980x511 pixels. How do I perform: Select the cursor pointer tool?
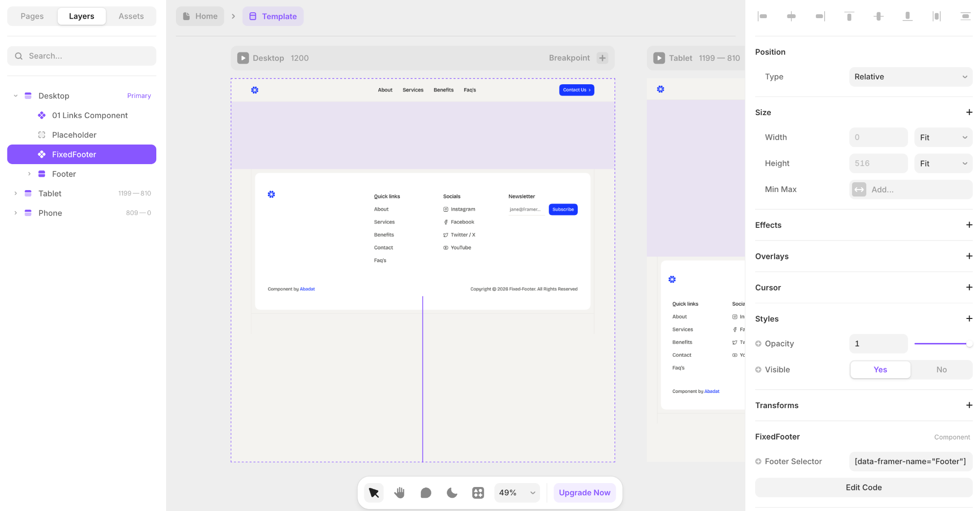[x=374, y=492]
